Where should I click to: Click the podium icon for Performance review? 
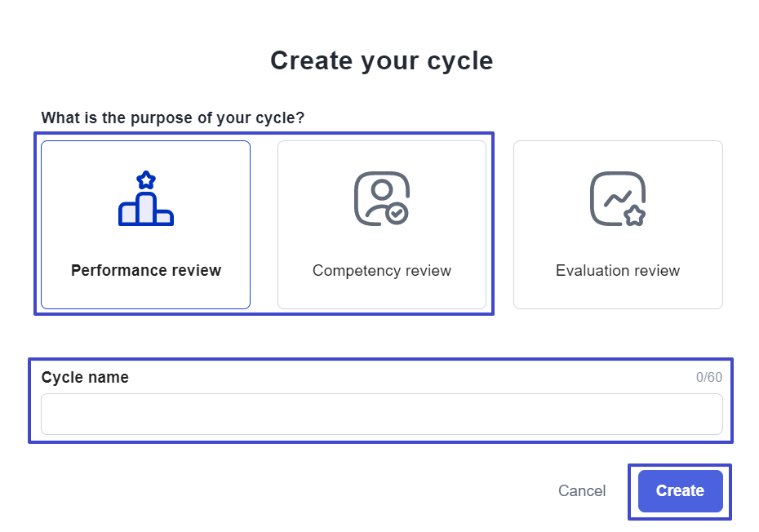click(146, 198)
